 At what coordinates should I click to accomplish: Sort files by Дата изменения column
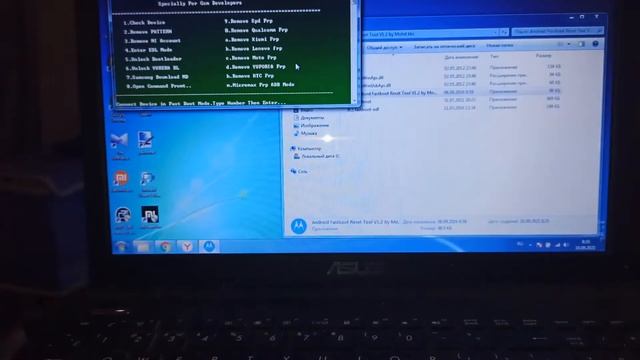[x=461, y=57]
